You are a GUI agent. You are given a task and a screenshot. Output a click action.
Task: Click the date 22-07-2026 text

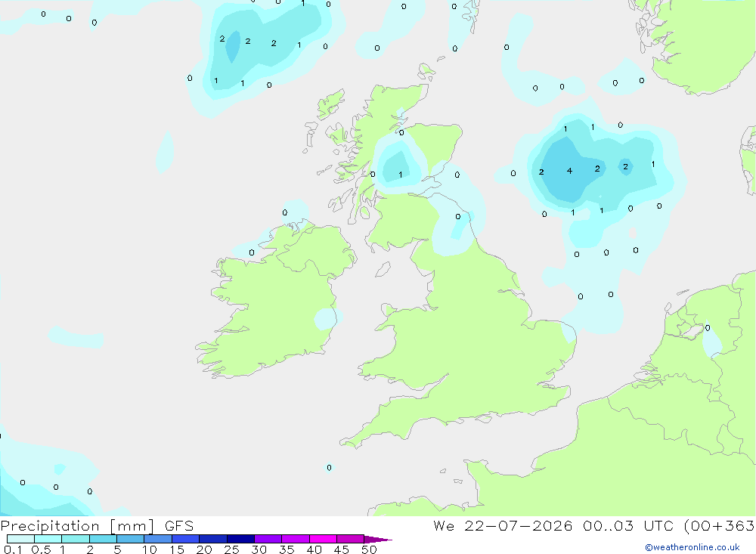519,525
